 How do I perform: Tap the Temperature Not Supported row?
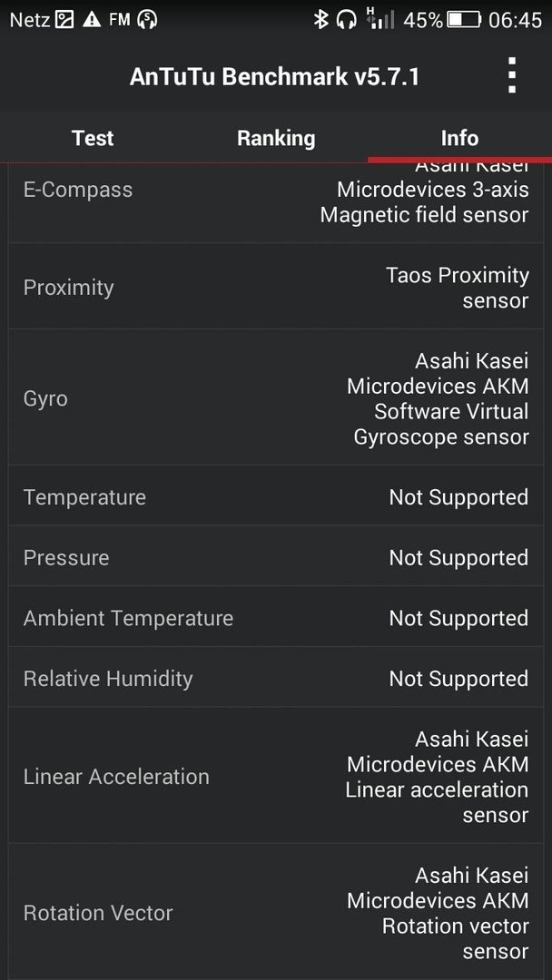[276, 496]
